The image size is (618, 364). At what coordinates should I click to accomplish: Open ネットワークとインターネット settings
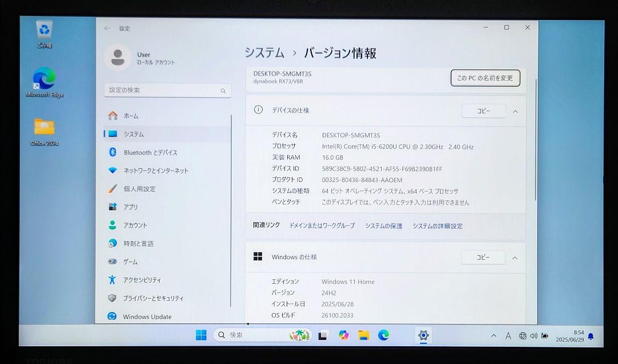[x=167, y=171]
